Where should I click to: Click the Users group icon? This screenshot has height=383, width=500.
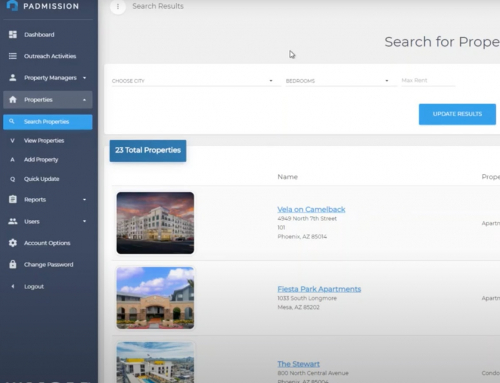13,221
